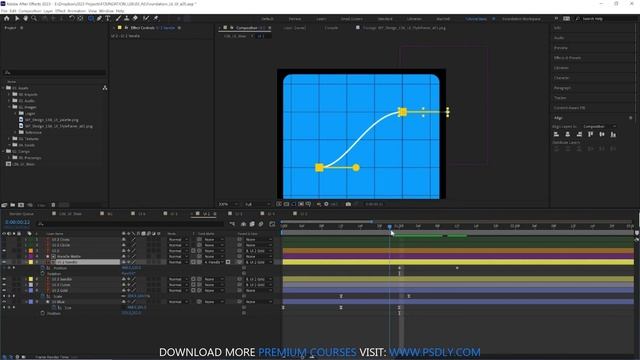Create new folder in Project panel footer
640x360 pixels.
(13, 205)
